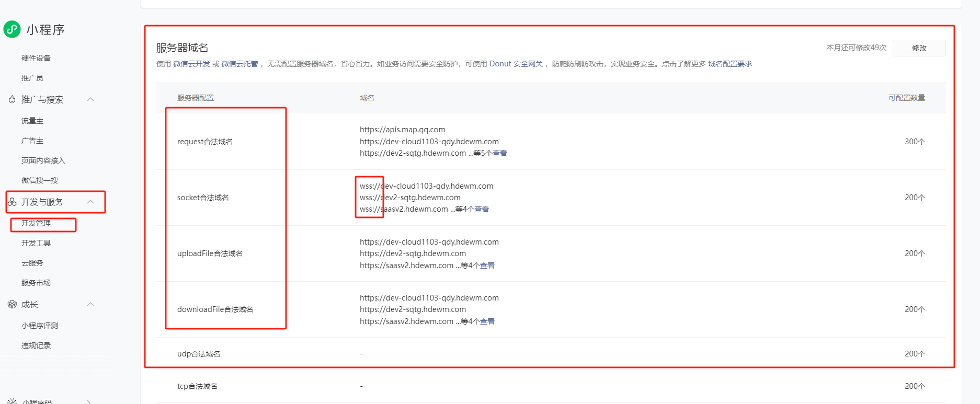The width and height of the screenshot is (980, 404).
Task: Click the 推广与搜索 flame icon
Action: pos(12,99)
